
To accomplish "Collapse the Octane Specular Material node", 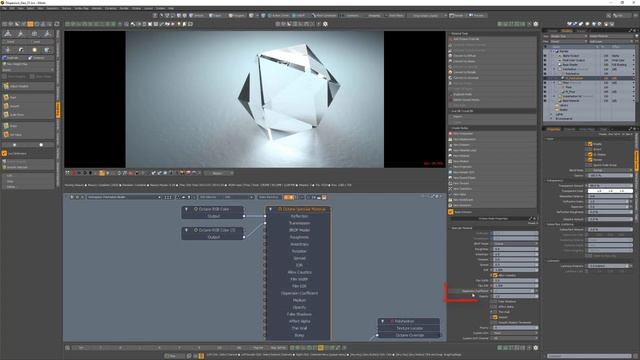I will (270, 209).
